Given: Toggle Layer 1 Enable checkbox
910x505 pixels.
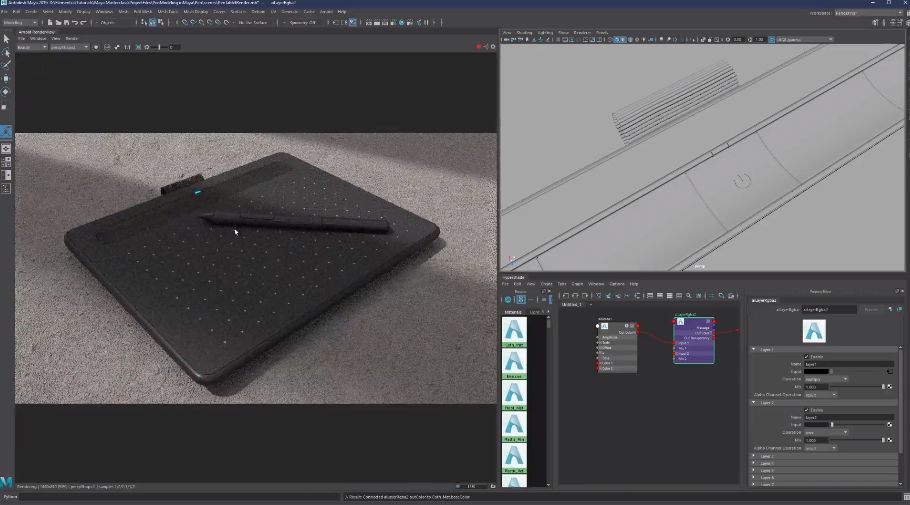Looking at the screenshot, I should point(806,356).
